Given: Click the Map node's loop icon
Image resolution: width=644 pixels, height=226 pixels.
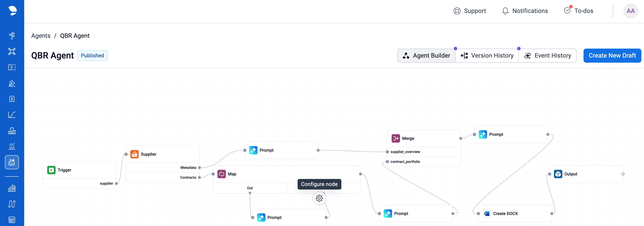Looking at the screenshot, I should pyautogui.click(x=221, y=174).
